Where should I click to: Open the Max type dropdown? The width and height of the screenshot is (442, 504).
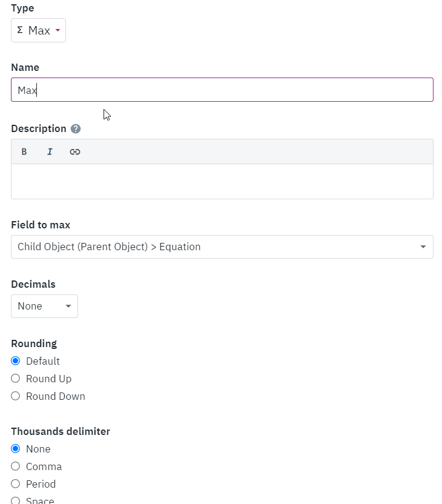tap(38, 30)
